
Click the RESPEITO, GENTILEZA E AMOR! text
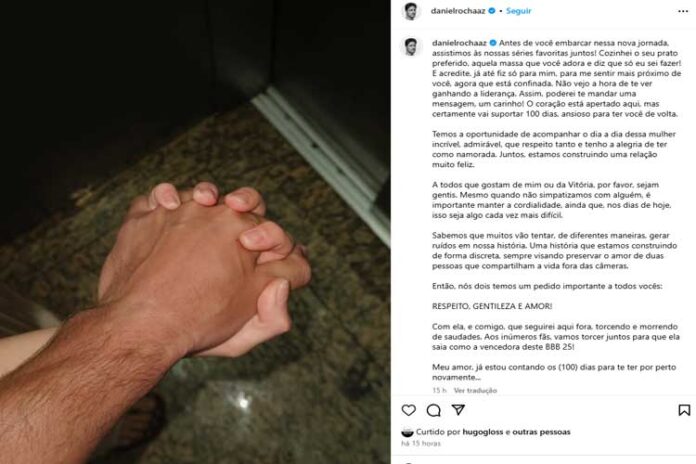click(x=492, y=306)
